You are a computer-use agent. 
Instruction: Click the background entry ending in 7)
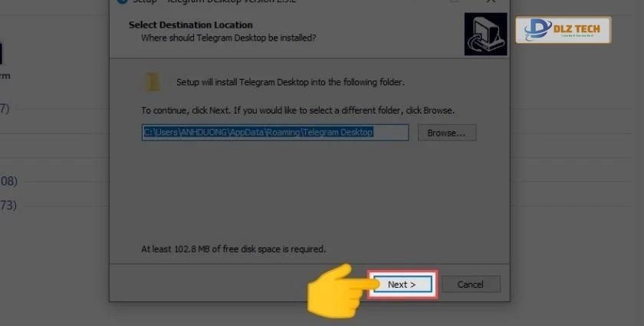click(5, 108)
